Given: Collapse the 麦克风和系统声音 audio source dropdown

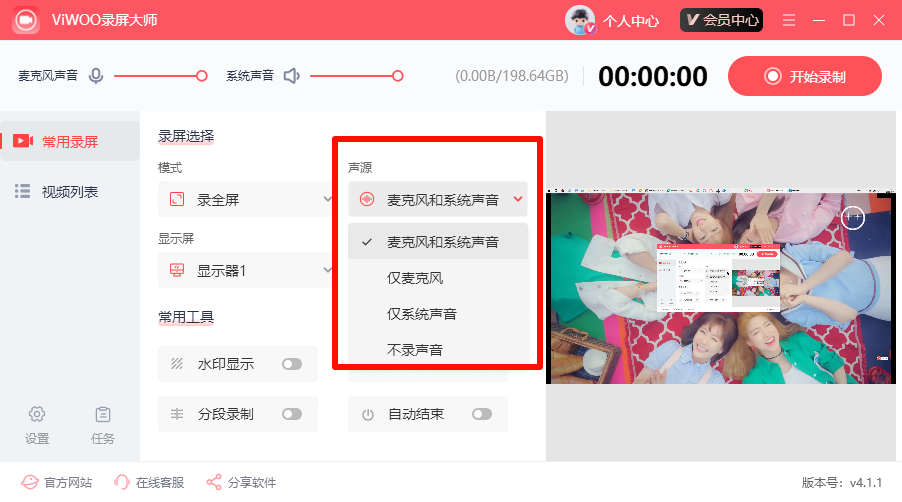Looking at the screenshot, I should point(438,200).
